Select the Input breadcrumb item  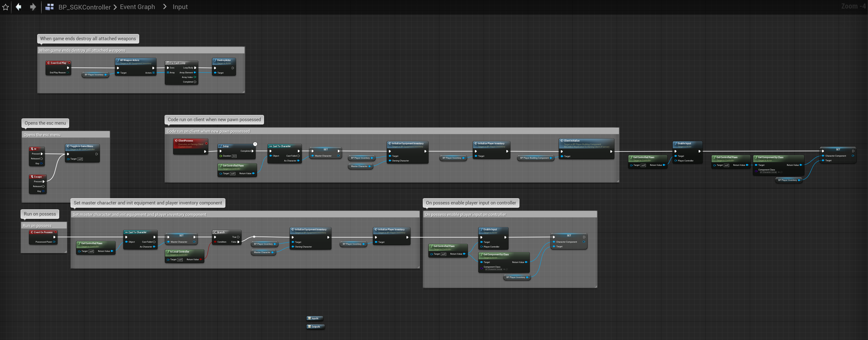coord(180,7)
